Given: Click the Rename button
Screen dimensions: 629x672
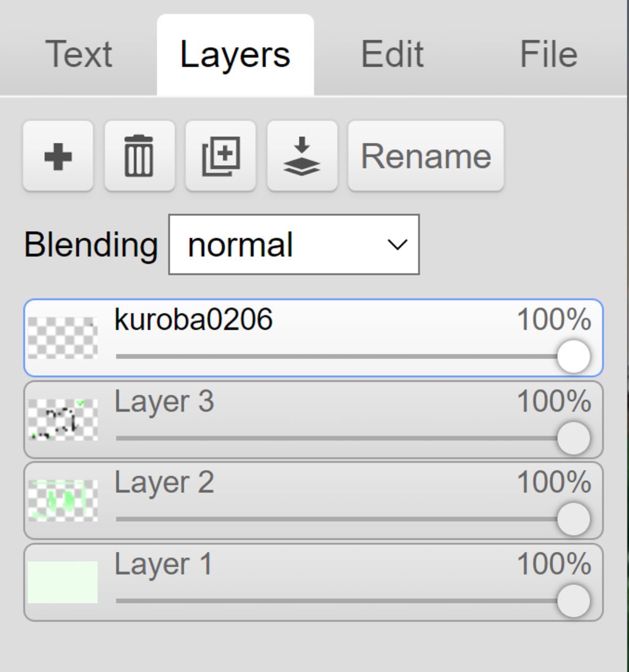Looking at the screenshot, I should tap(426, 156).
